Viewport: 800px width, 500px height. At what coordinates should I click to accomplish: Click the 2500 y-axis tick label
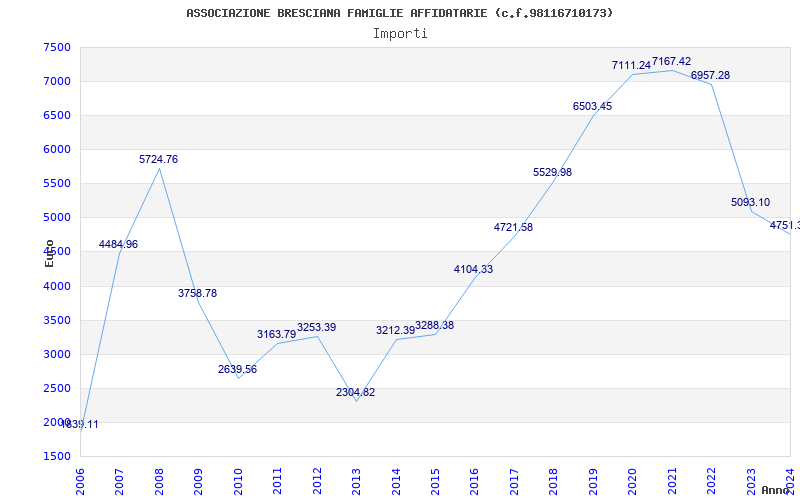57,388
